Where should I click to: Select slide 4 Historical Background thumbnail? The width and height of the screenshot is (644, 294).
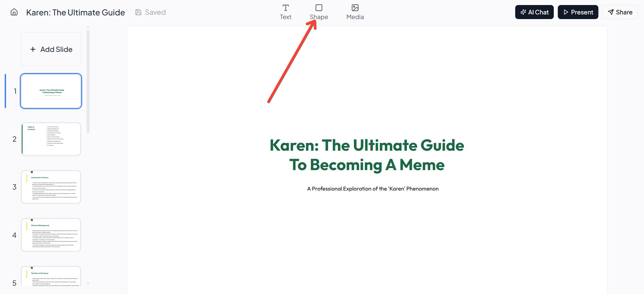pyautogui.click(x=51, y=235)
